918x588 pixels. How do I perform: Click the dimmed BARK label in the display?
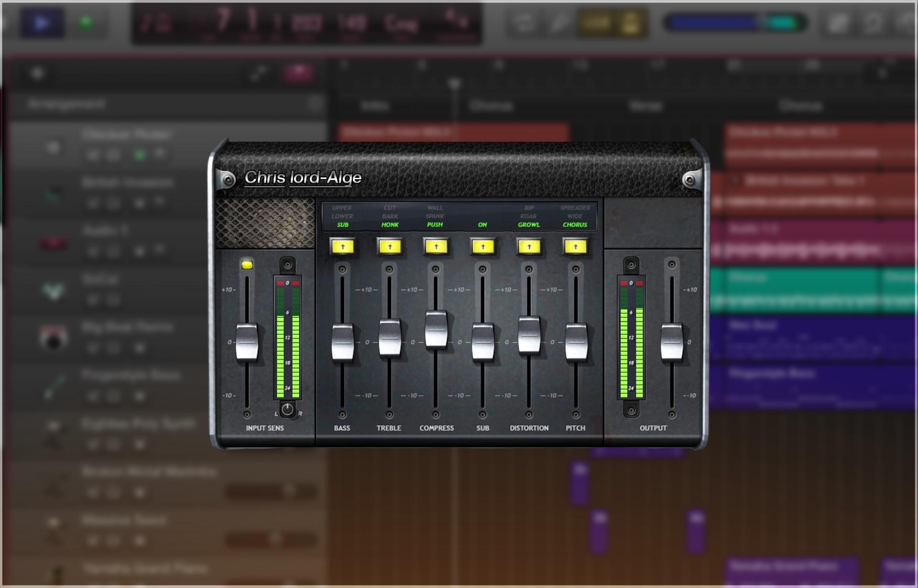(x=390, y=216)
